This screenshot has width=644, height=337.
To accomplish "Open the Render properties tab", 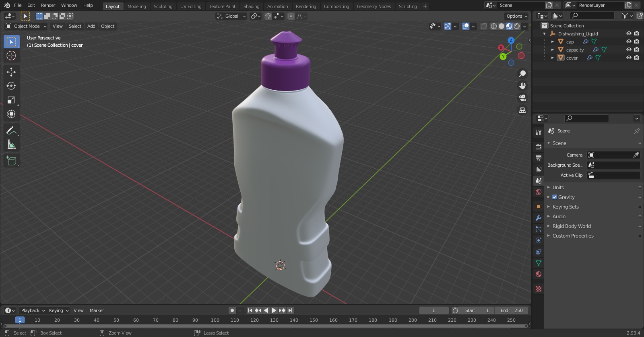I will coord(539,147).
